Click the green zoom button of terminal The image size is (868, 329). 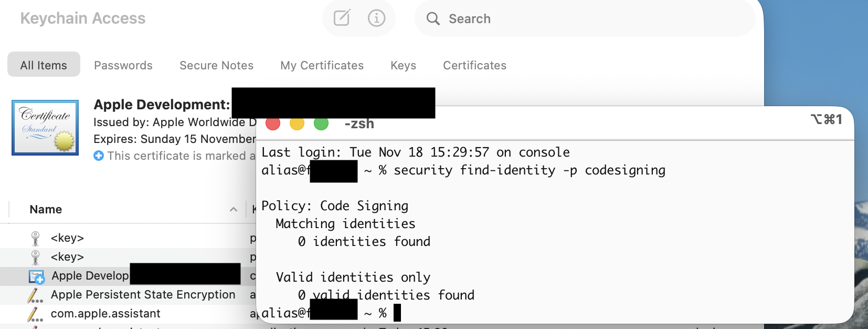pos(321,124)
